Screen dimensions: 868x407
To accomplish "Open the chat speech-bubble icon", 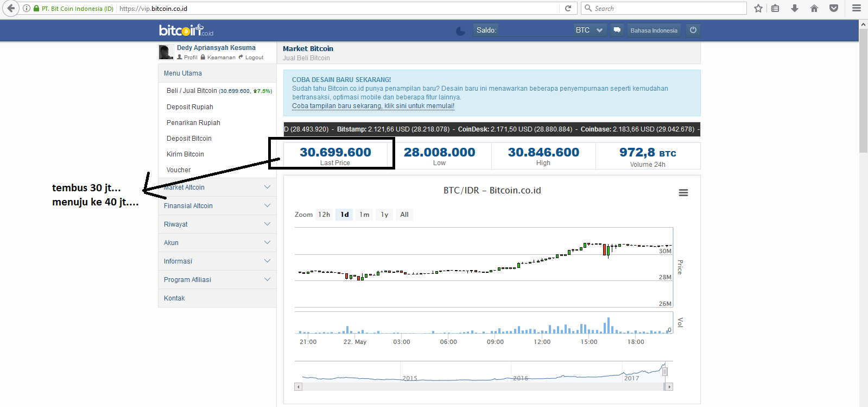I will tap(617, 30).
